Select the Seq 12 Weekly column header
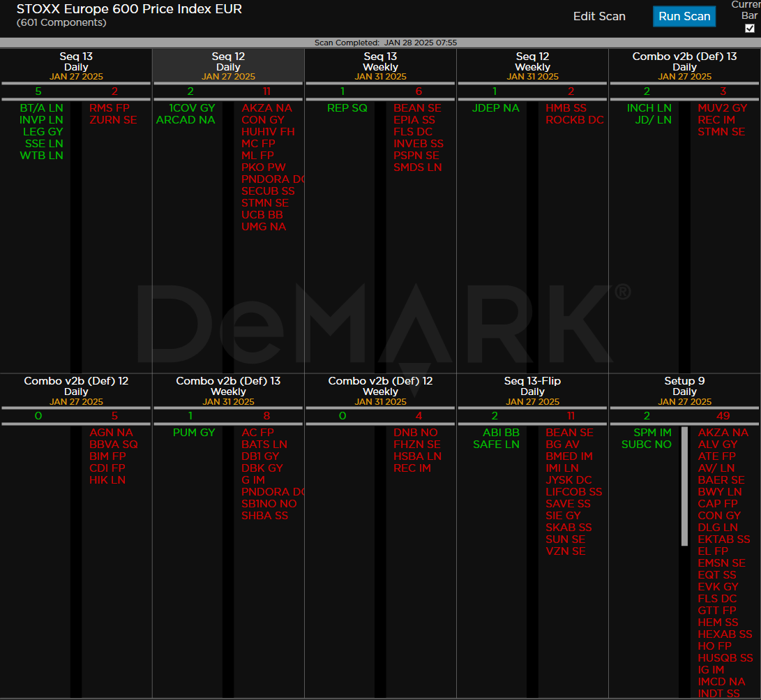761x700 pixels. 532,66
